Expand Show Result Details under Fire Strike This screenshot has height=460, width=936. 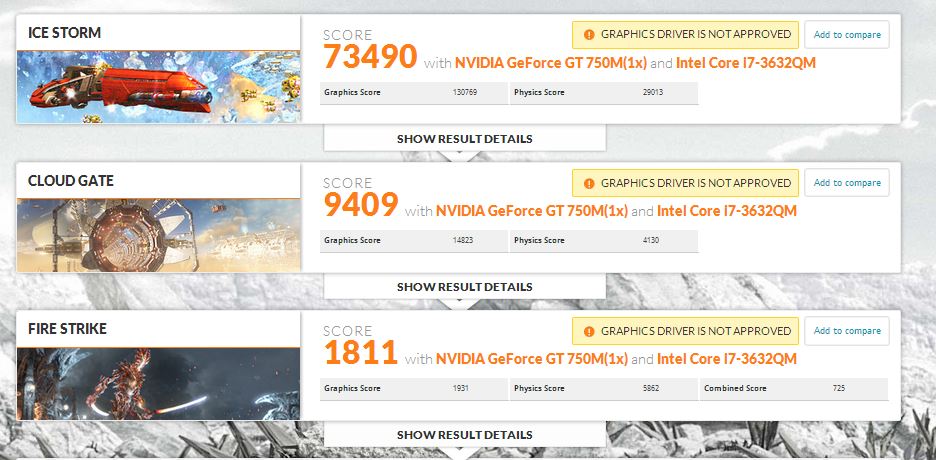(x=464, y=435)
